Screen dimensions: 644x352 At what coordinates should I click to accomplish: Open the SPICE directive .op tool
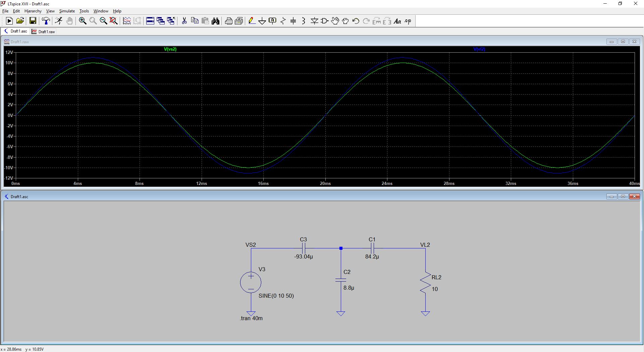click(408, 21)
